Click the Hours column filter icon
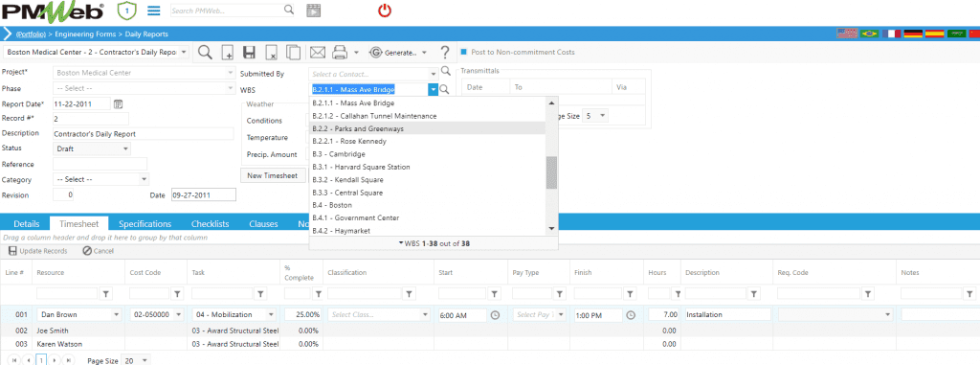 click(677, 293)
